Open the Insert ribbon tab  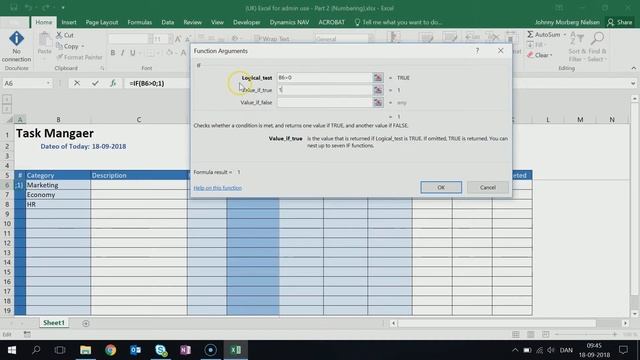(x=69, y=22)
